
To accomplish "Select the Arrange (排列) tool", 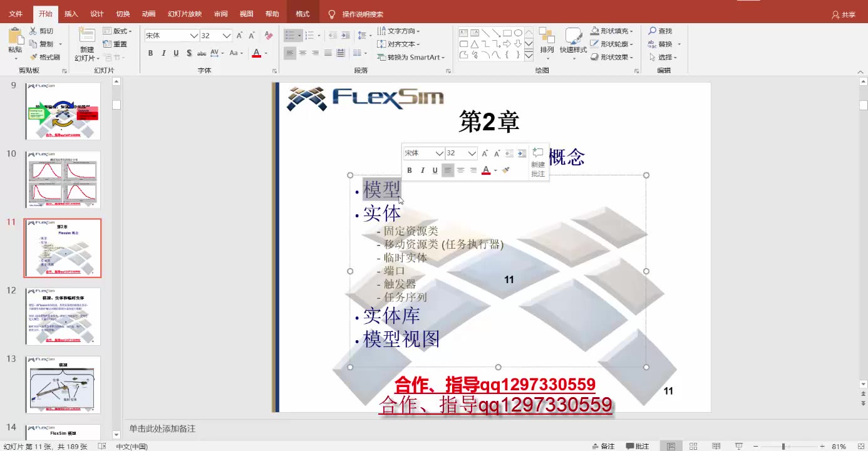I will pyautogui.click(x=547, y=43).
